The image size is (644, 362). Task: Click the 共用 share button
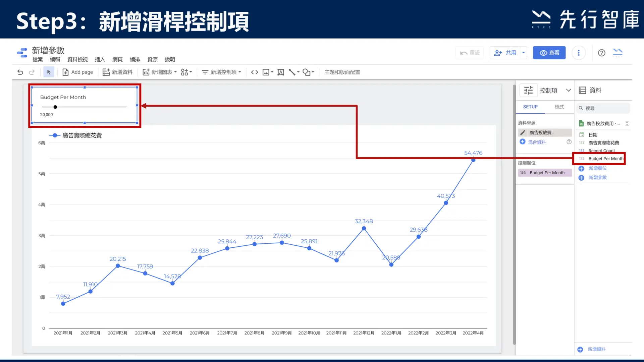(x=505, y=53)
